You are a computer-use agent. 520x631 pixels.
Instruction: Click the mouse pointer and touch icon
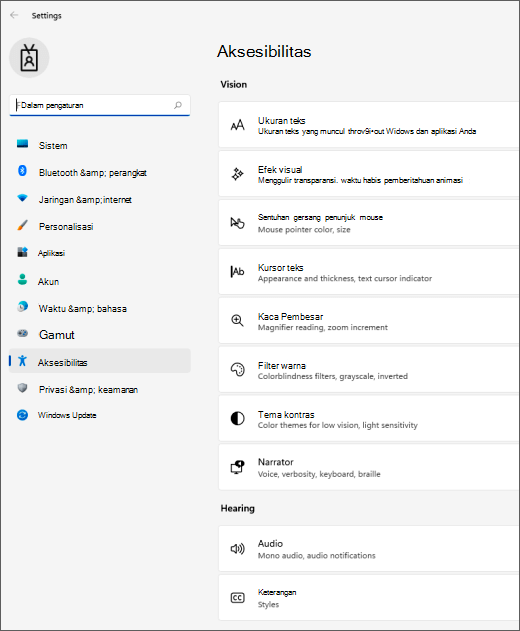(x=237, y=223)
